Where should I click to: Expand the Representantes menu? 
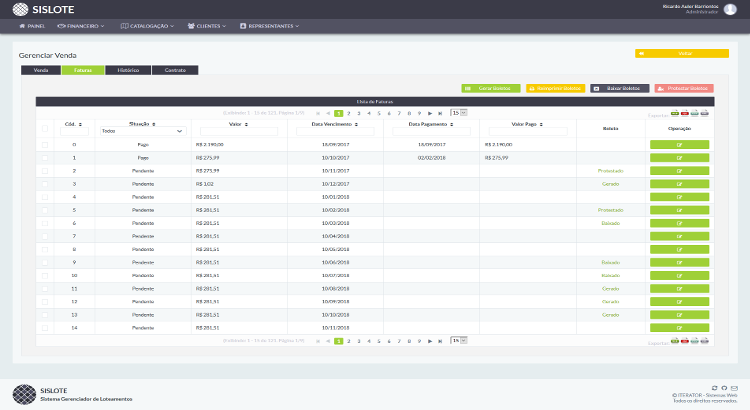[x=269, y=26]
